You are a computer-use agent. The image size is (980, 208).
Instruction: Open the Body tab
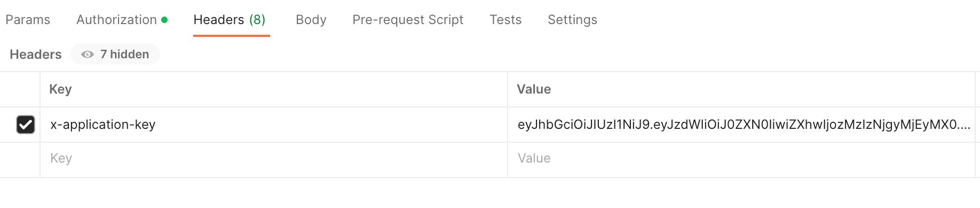[x=311, y=20]
